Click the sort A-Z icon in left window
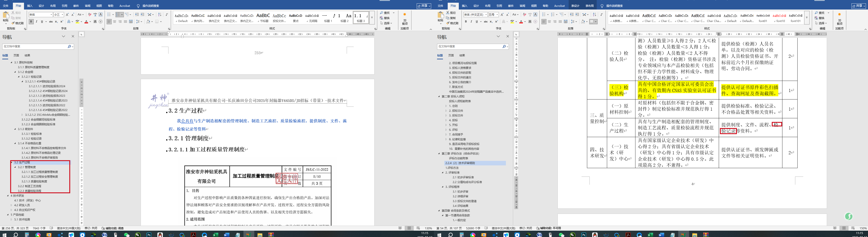This screenshot has width=868, height=237. click(160, 15)
